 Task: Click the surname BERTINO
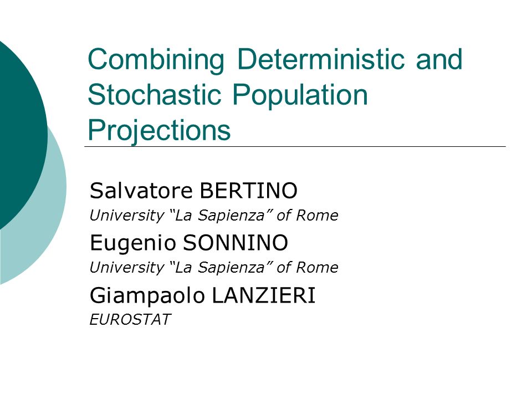(248, 190)
